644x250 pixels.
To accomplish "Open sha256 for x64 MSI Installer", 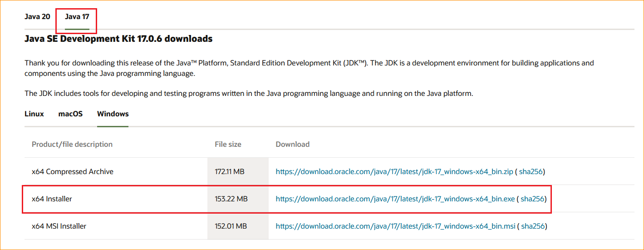I will coord(533,226).
